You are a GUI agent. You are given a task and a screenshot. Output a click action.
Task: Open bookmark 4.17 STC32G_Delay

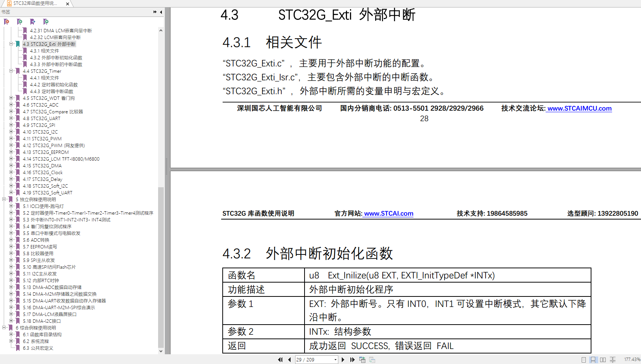[x=42, y=179]
